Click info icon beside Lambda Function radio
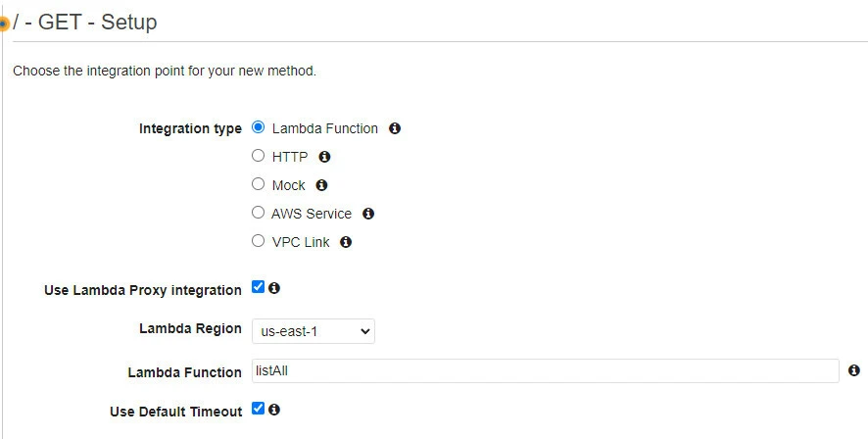868x439 pixels. tap(395, 128)
